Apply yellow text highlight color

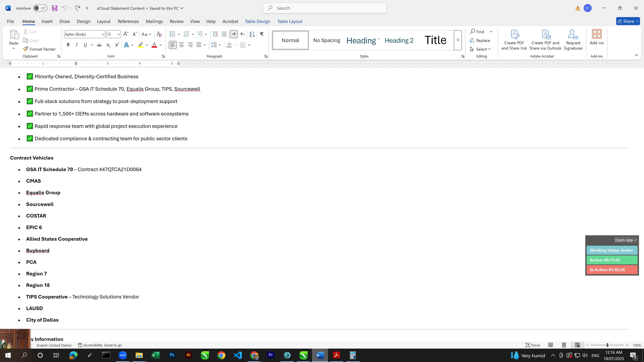tap(141, 45)
